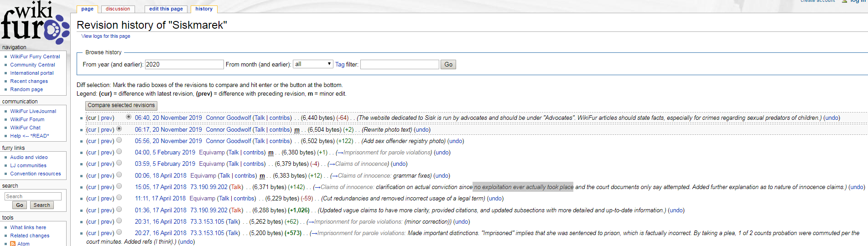The height and width of the screenshot is (246, 868).
Task: Open Talk for 73.3.153.105 on 20:31 row
Action: tap(233, 221)
